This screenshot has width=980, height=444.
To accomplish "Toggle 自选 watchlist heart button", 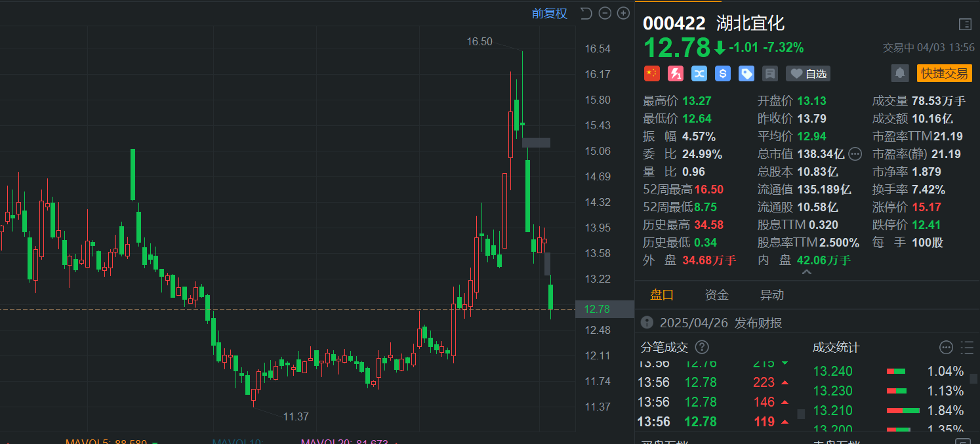I will (x=808, y=73).
